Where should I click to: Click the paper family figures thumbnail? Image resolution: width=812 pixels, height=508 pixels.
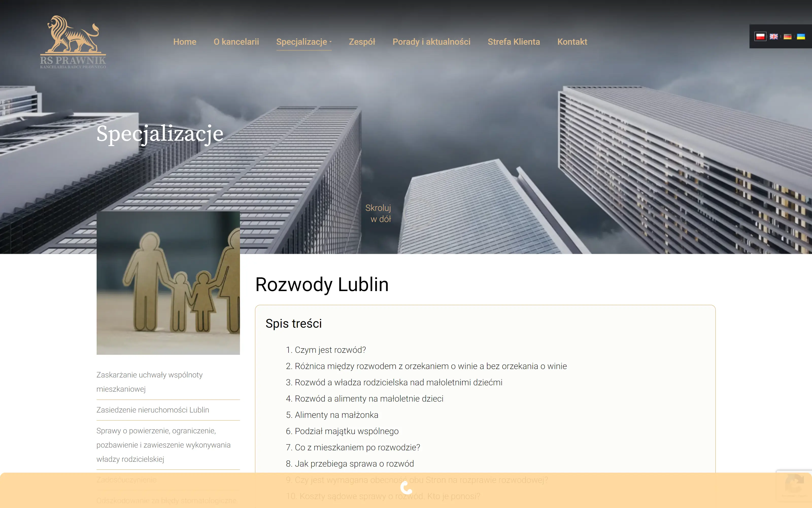[168, 283]
